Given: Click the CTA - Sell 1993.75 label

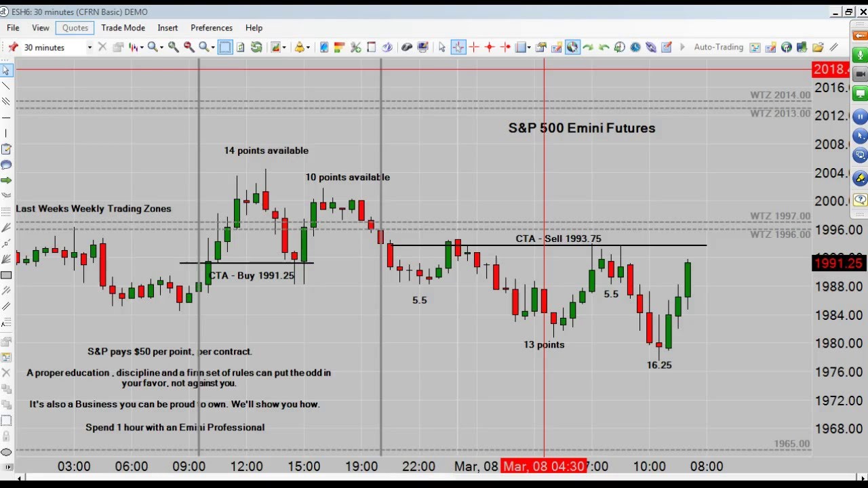Looking at the screenshot, I should [558, 239].
